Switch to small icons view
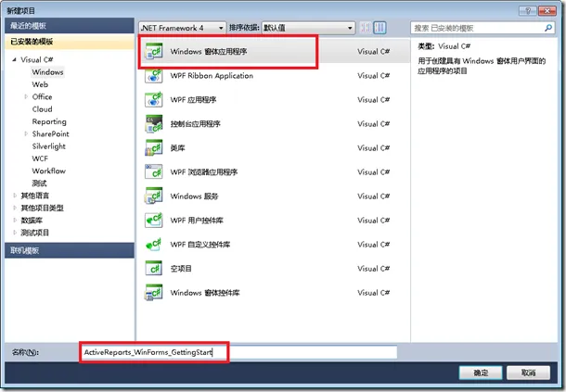The width and height of the screenshot is (566, 392). (365, 28)
